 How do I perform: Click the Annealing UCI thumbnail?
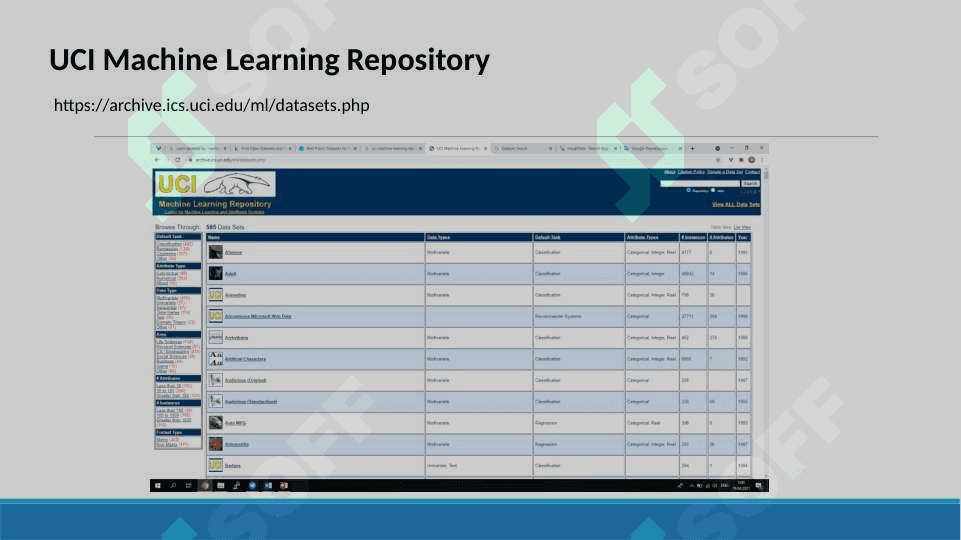tap(215, 295)
